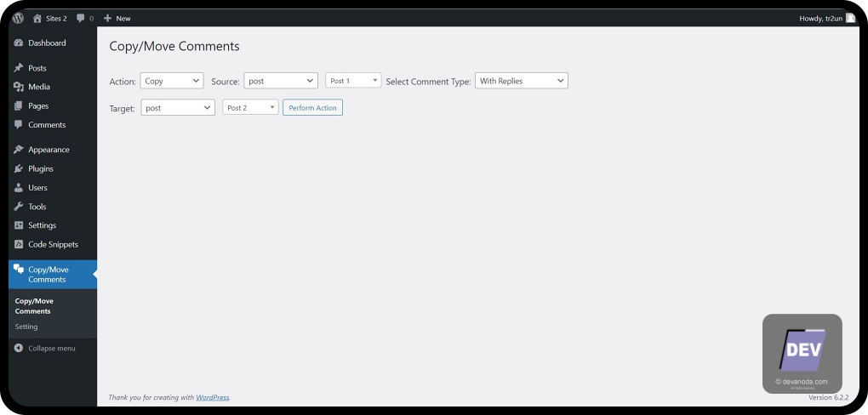
Task: Open the New content menu
Action: click(117, 18)
